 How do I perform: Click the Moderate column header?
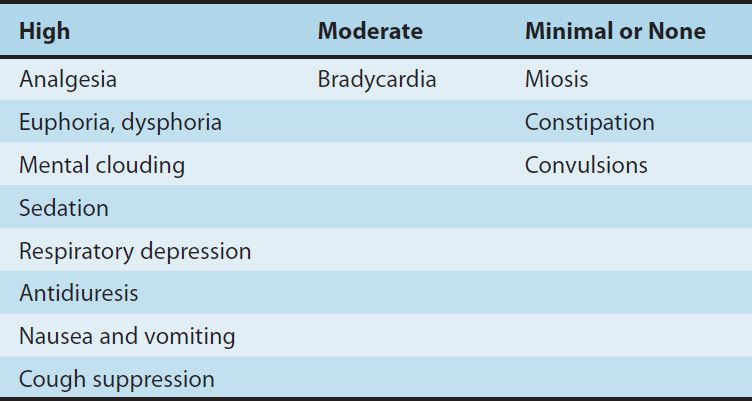coord(370,31)
